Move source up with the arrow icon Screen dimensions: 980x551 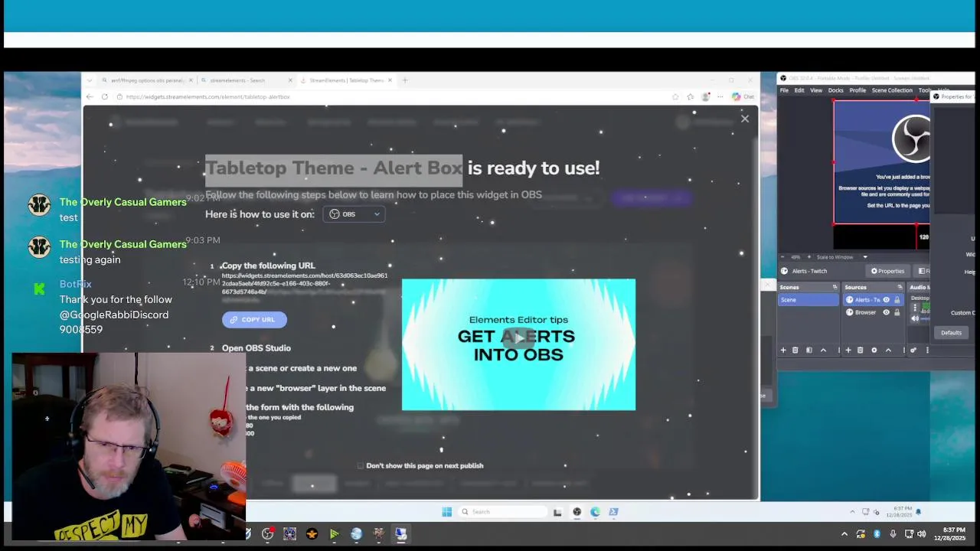point(888,350)
